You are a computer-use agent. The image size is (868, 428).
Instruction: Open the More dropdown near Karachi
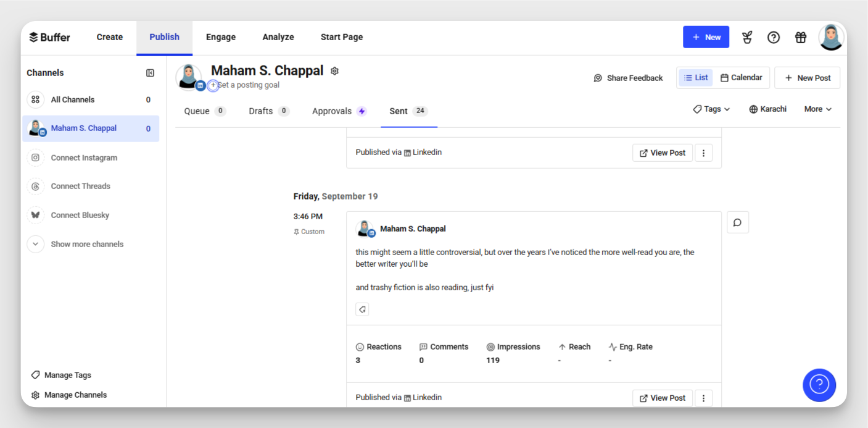coord(817,109)
